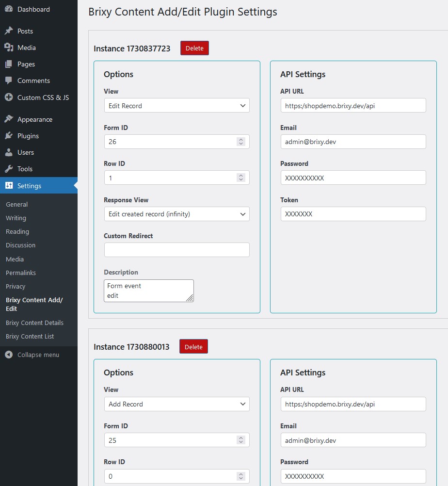Click the Token field with XXXXXXX
This screenshot has height=486, width=448.
[x=353, y=214]
